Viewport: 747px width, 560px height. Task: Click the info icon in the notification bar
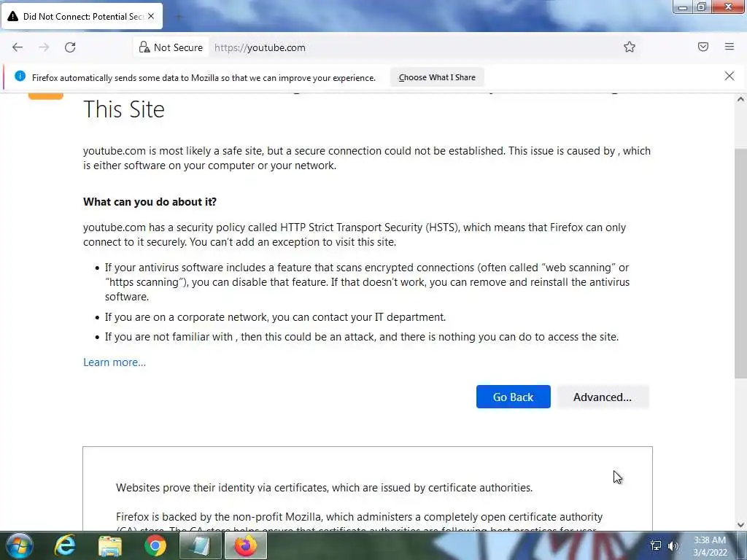pyautogui.click(x=20, y=76)
